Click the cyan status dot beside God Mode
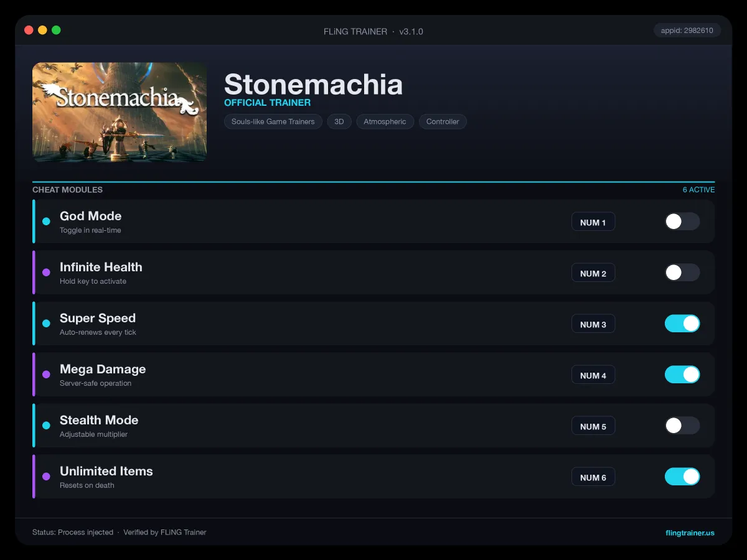This screenshot has width=747, height=560. (x=46, y=222)
